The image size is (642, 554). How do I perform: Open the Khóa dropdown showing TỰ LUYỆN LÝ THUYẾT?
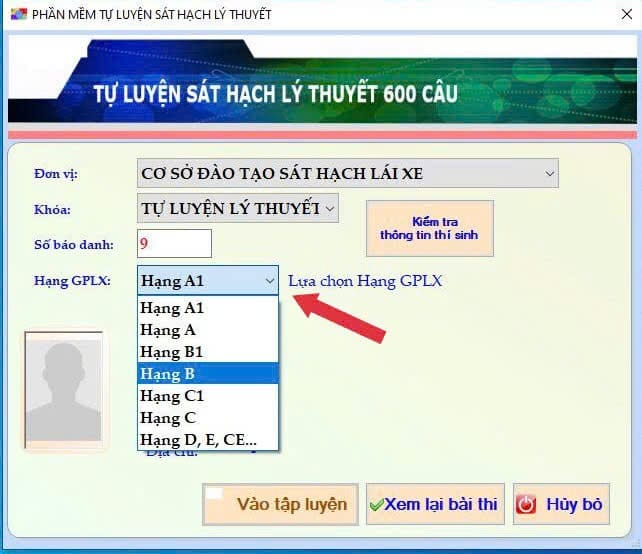[238, 208]
